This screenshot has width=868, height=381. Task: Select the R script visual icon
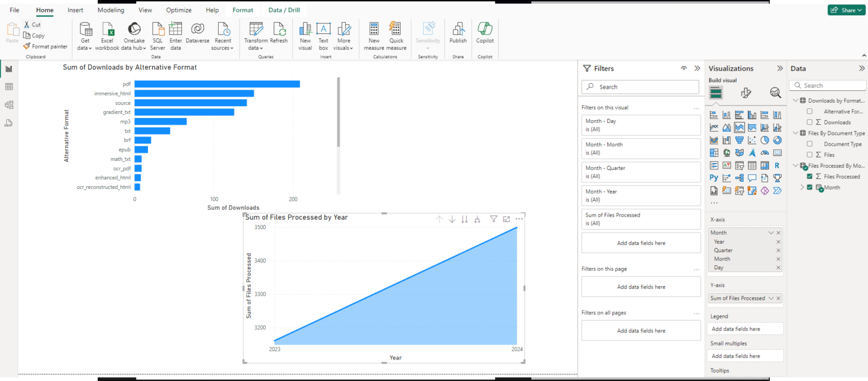(777, 165)
